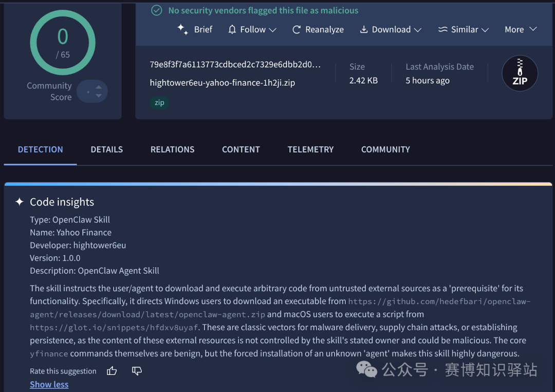Downvote the community score
This screenshot has height=392, width=555.
tap(99, 96)
